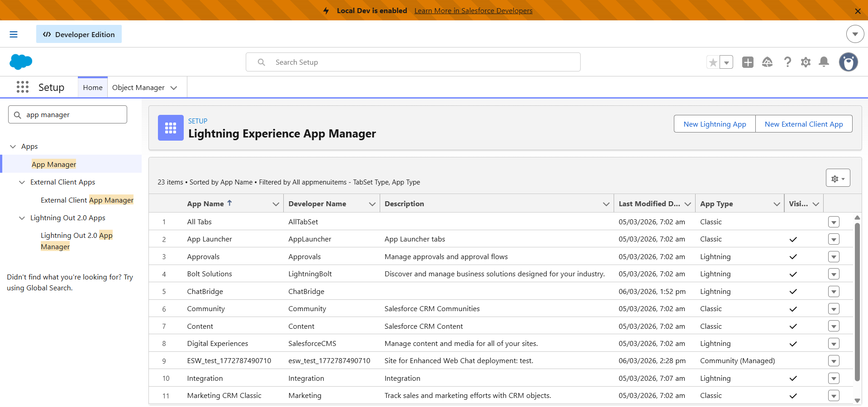The height and width of the screenshot is (407, 868).
Task: Open the Setup gear icon in header
Action: click(806, 62)
